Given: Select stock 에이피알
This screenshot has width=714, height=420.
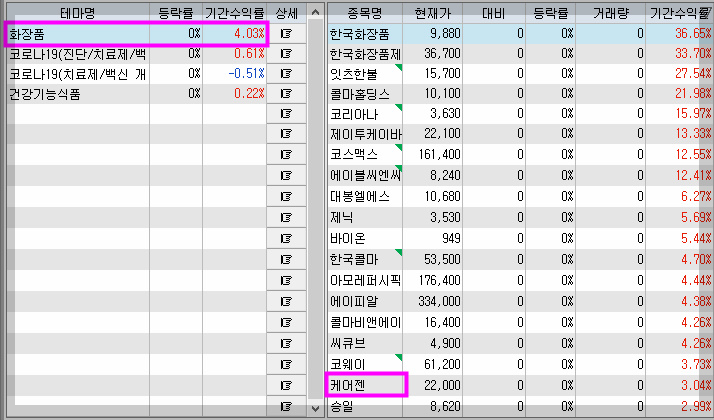Looking at the screenshot, I should (354, 301).
